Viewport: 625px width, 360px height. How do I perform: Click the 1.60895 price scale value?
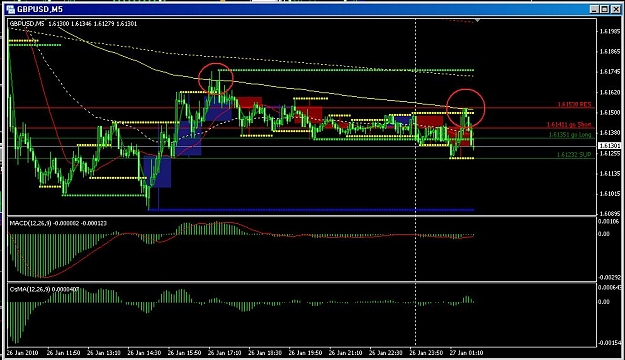[610, 214]
